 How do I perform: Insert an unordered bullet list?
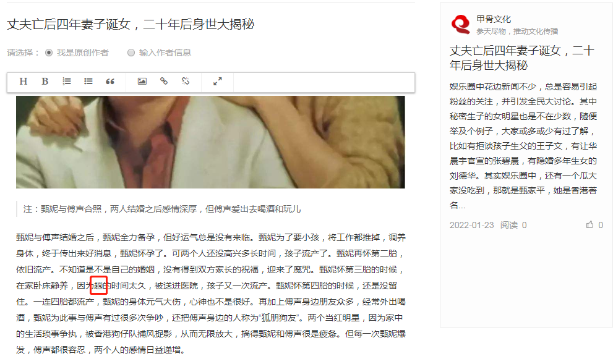tap(88, 81)
